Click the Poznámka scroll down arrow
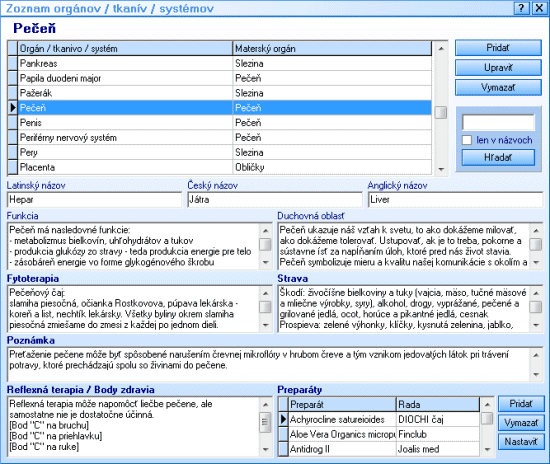 [x=536, y=375]
